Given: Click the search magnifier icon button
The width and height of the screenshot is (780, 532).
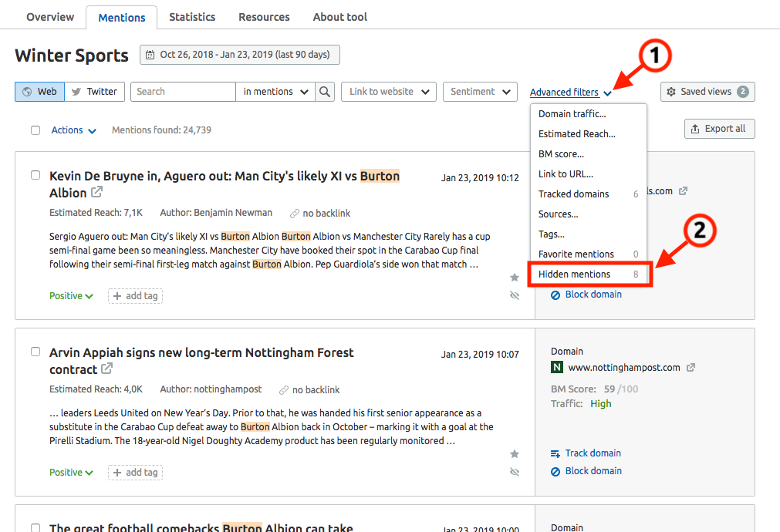Looking at the screenshot, I should 325,92.
